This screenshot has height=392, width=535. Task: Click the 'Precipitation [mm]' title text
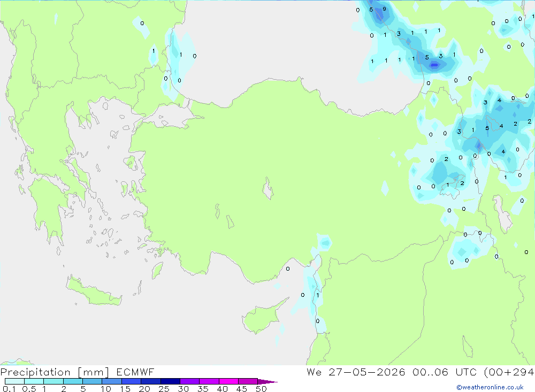[x=55, y=372]
